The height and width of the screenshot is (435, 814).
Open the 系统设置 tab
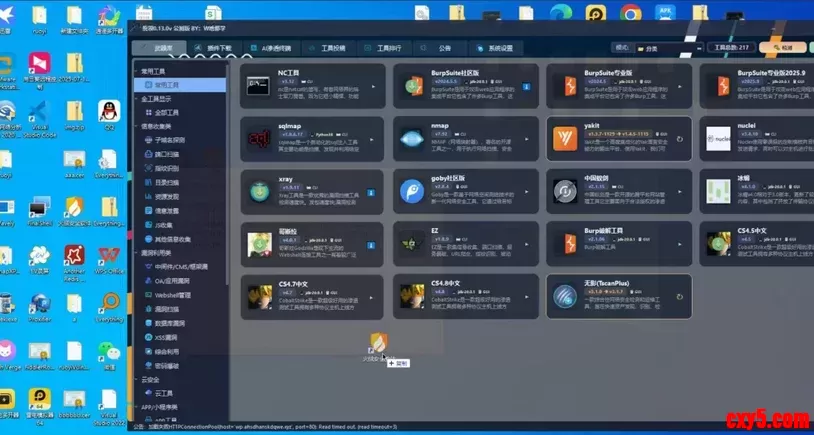pos(496,47)
